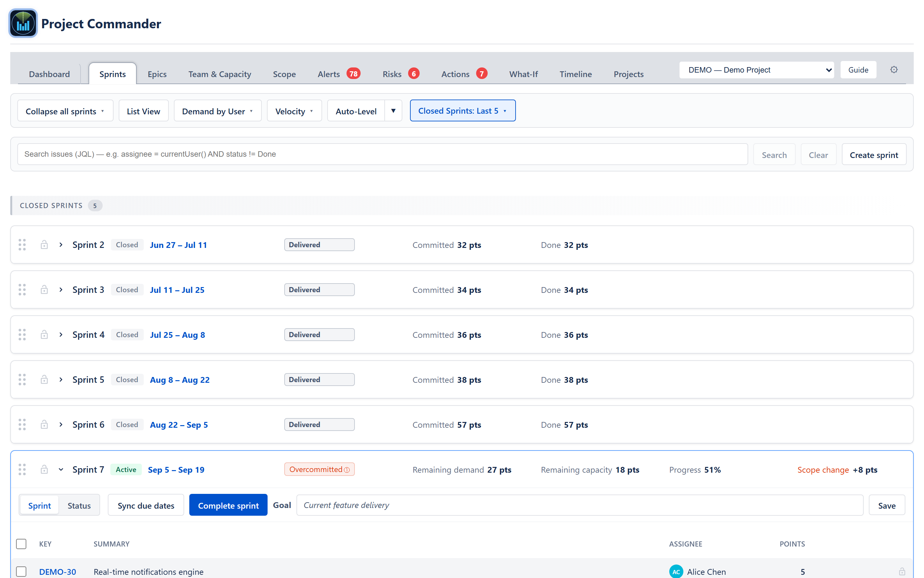Click the Overcommitted info icon
924x578 pixels.
click(x=347, y=470)
